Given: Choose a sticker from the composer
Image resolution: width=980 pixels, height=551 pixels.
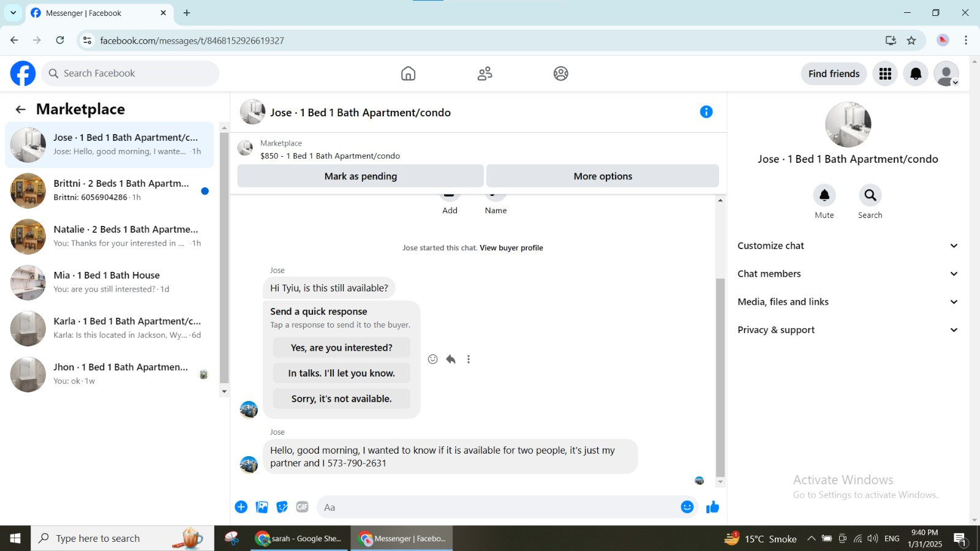Looking at the screenshot, I should 282,507.
